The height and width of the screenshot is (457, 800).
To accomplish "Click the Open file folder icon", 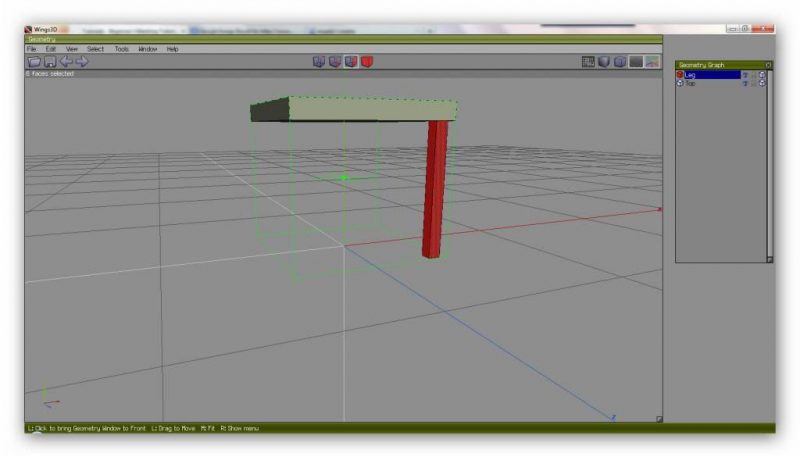I will pos(34,62).
